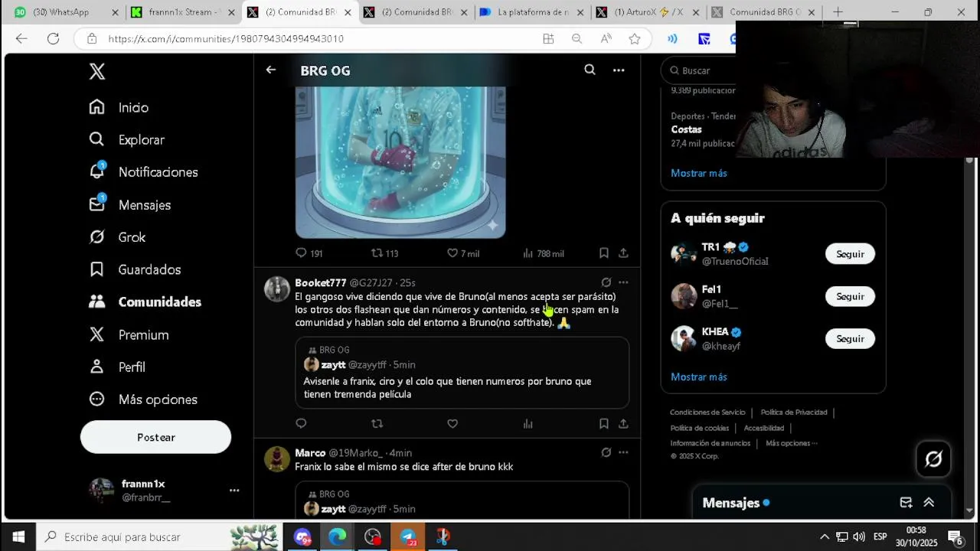
Task: Switch to ArturoX browser tab
Action: click(x=649, y=12)
